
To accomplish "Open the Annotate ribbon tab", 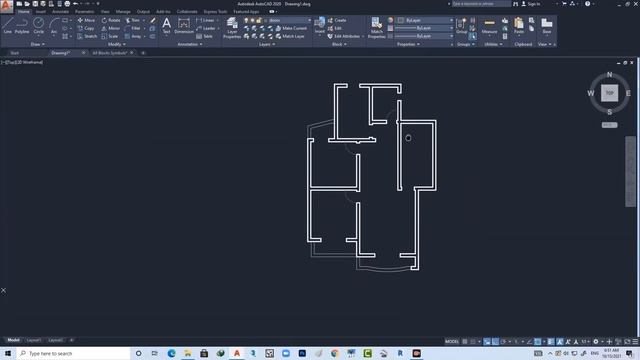I will [x=60, y=11].
